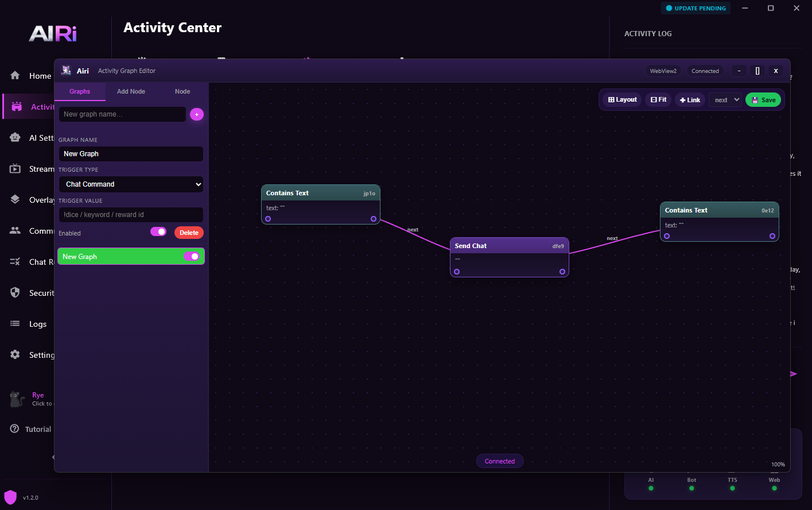This screenshot has height=510, width=812.
Task: Delete the current graph
Action: click(x=189, y=232)
